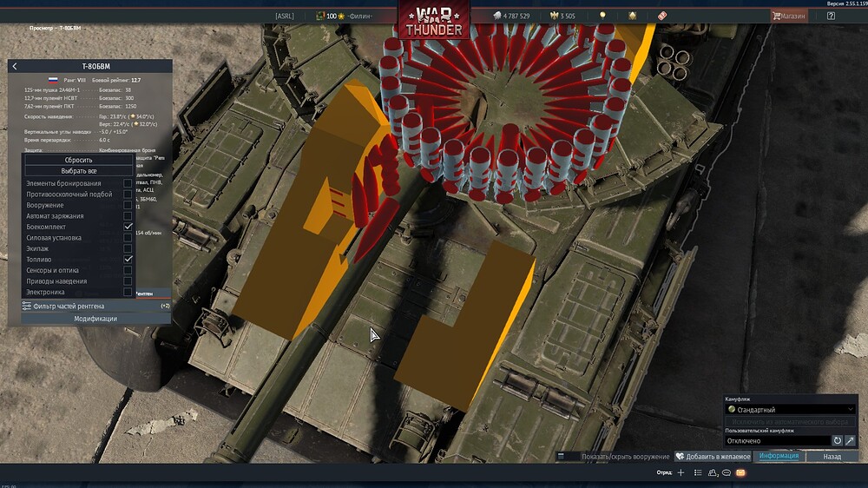868x488 pixels.
Task: Enable Электроника checkbox
Action: 128,292
